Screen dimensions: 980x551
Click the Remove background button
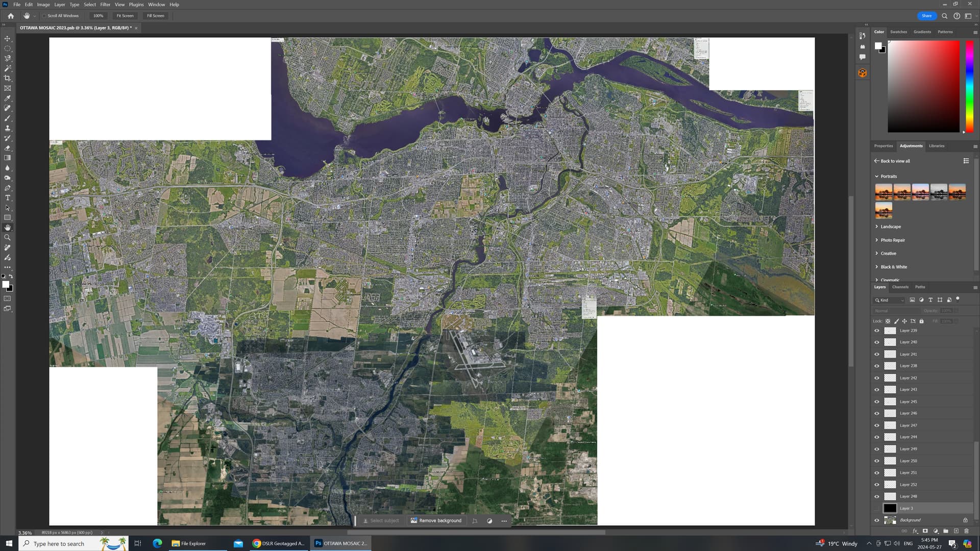pyautogui.click(x=436, y=520)
